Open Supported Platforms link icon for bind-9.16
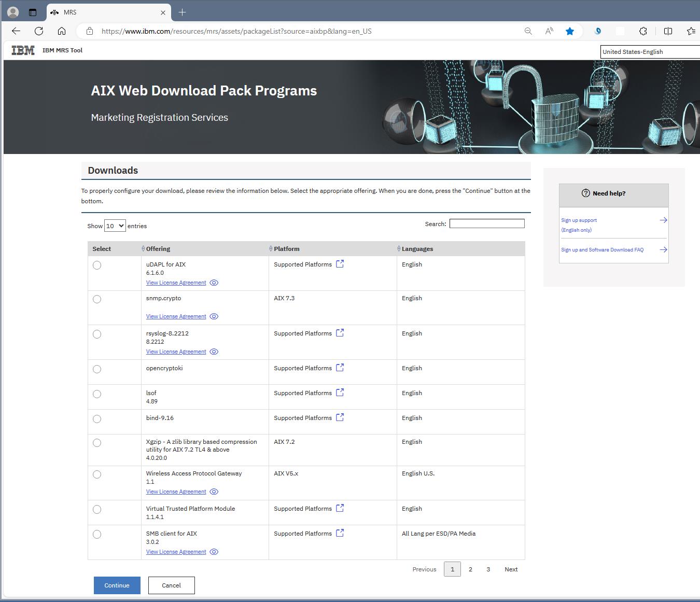The width and height of the screenshot is (700, 602). (340, 417)
